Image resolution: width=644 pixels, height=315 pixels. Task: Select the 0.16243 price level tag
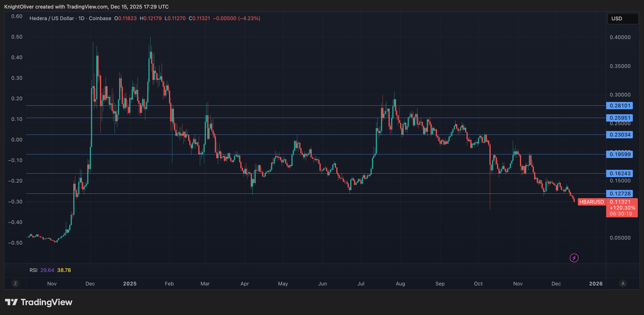click(x=619, y=173)
